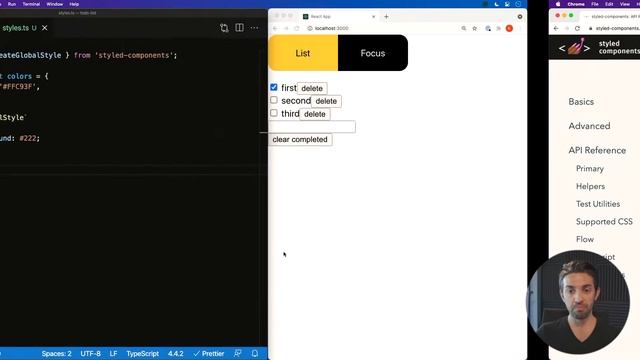The height and width of the screenshot is (360, 640).
Task: Reload the localhost:3000 page
Action: [297, 28]
